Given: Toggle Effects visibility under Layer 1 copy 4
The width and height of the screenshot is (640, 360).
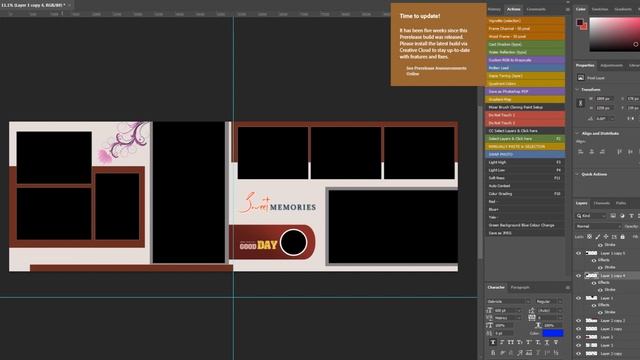Looking at the screenshot, I should (x=593, y=282).
